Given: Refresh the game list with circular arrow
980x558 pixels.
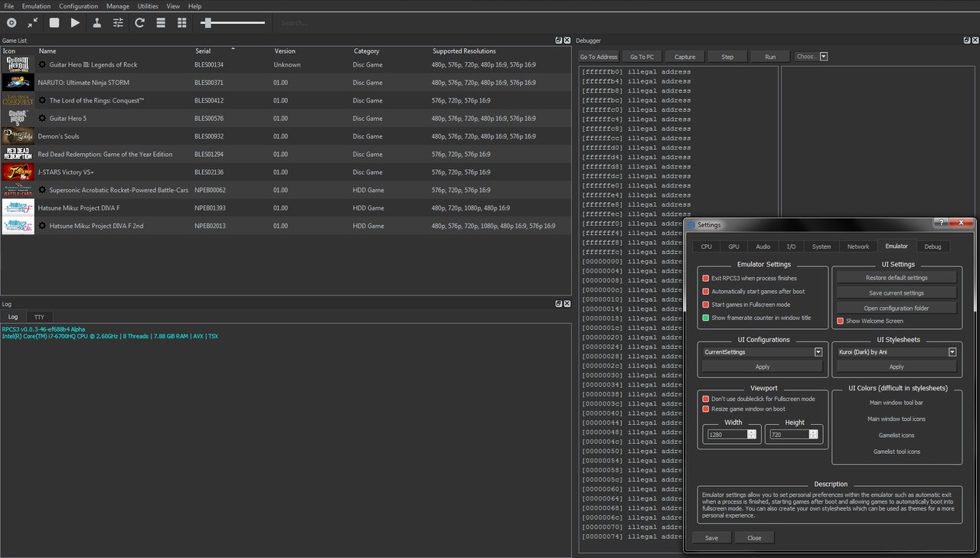Looking at the screenshot, I should click(139, 23).
